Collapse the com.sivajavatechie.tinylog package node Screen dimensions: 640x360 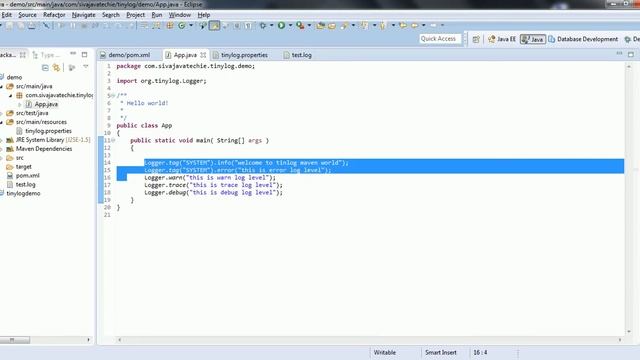[11, 96]
